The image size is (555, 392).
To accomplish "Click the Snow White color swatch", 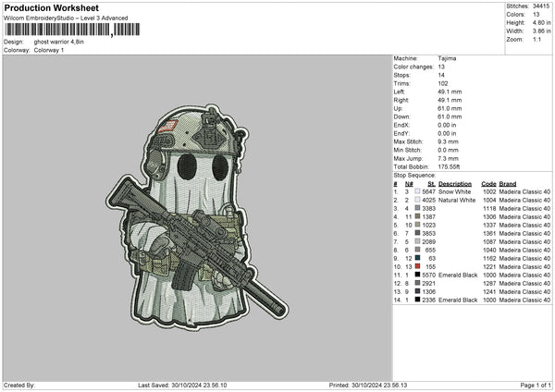I will [x=418, y=191].
